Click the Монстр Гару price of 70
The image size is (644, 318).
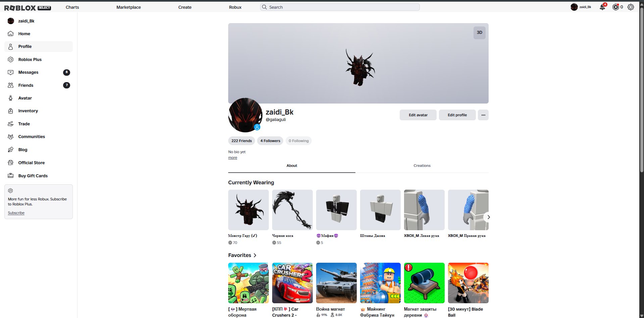click(x=233, y=243)
